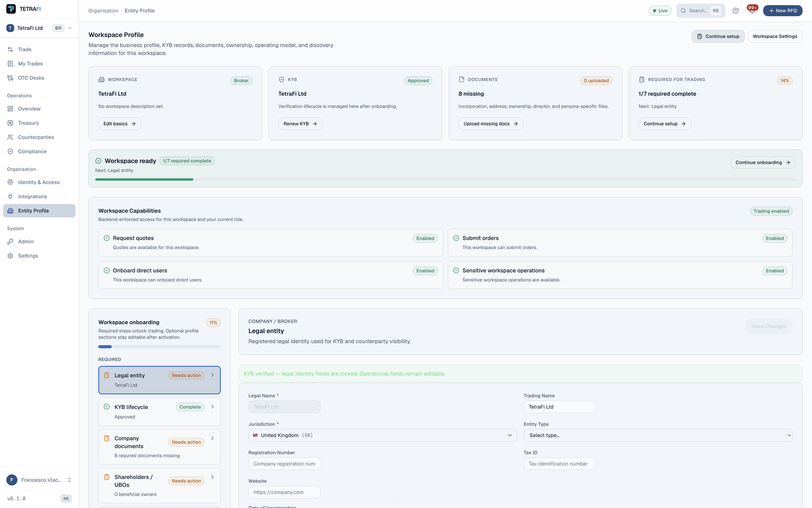Click the Required for Trading clipboard icon
The width and height of the screenshot is (812, 508).
tap(642, 80)
